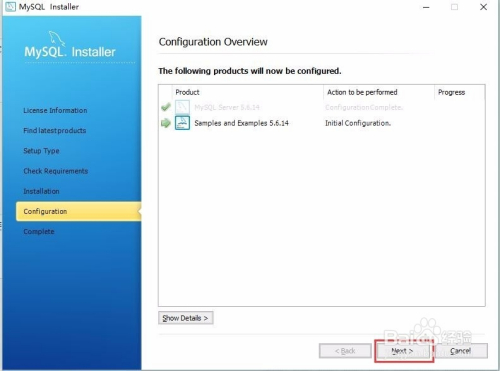Expand Show Details section
Viewport: 500px width, 371px height.
[x=186, y=318]
